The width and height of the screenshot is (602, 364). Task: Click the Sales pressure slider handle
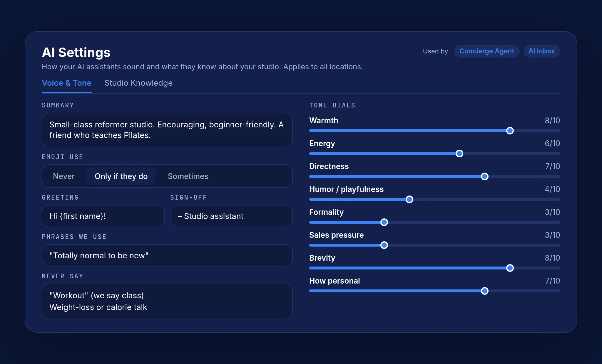click(384, 245)
